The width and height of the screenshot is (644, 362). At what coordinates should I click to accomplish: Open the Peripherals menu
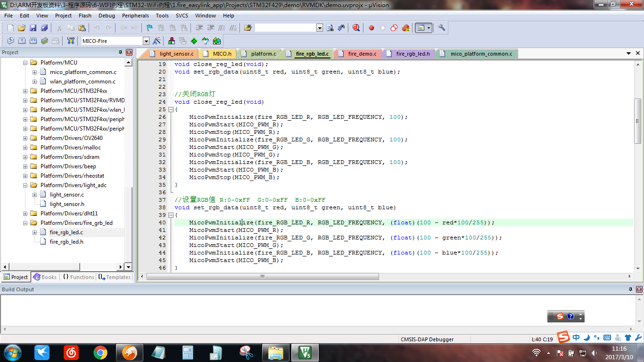(x=135, y=16)
